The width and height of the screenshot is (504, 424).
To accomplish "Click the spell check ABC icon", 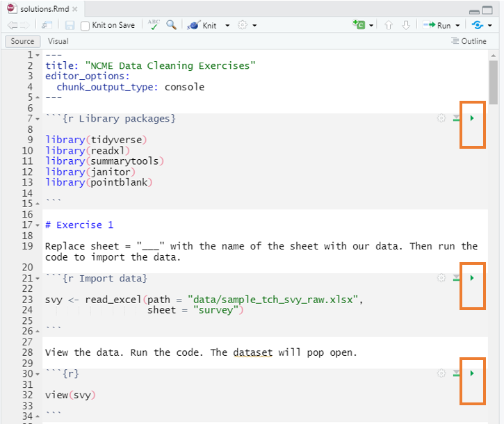I will 154,25.
